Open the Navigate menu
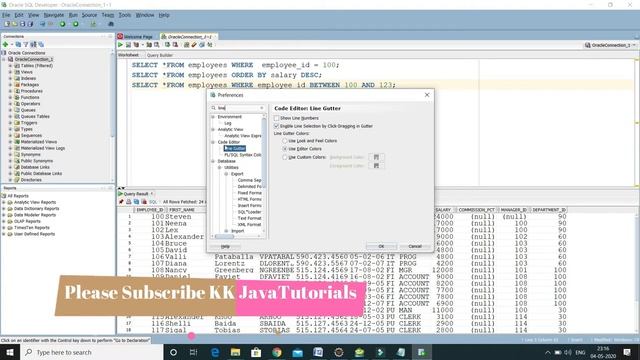 tap(54, 15)
